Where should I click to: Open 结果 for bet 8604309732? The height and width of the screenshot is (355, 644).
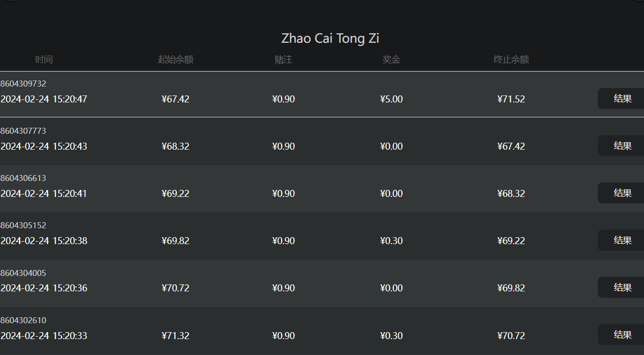(x=621, y=98)
